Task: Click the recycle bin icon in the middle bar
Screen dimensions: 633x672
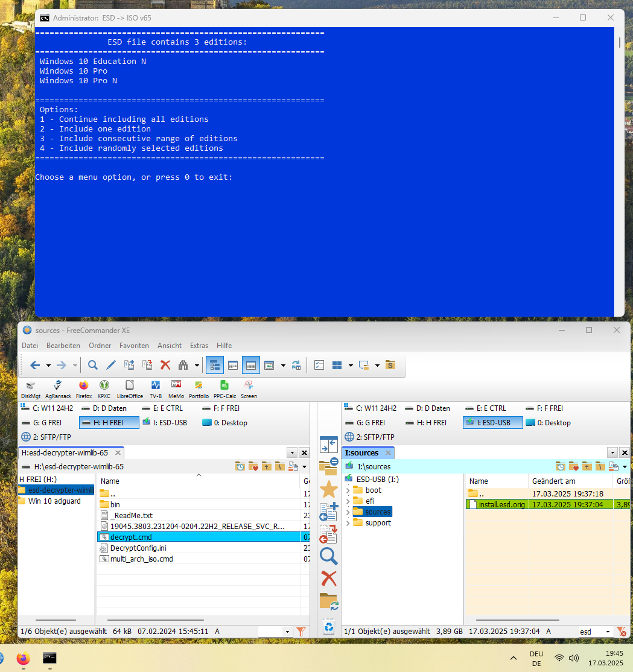Action: 329,627
